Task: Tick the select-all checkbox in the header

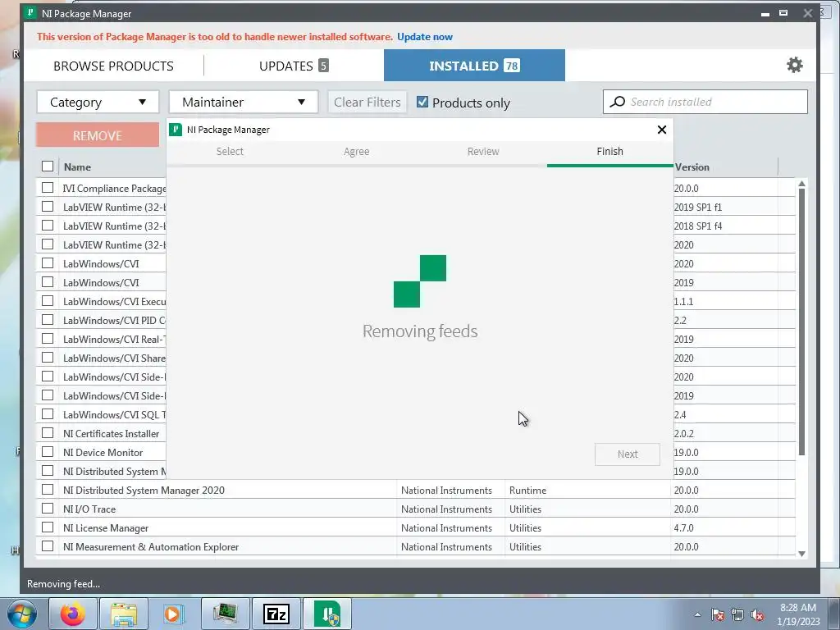Action: pos(48,167)
